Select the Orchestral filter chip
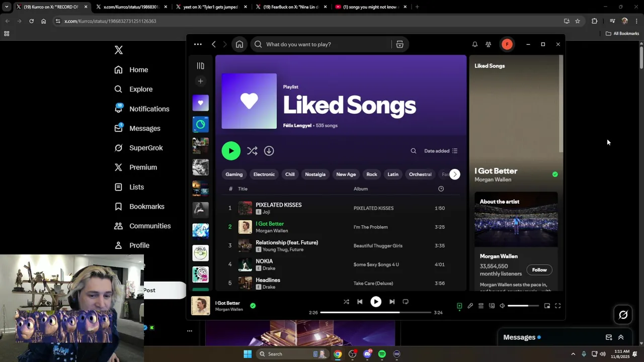The image size is (644, 362). pos(420,174)
